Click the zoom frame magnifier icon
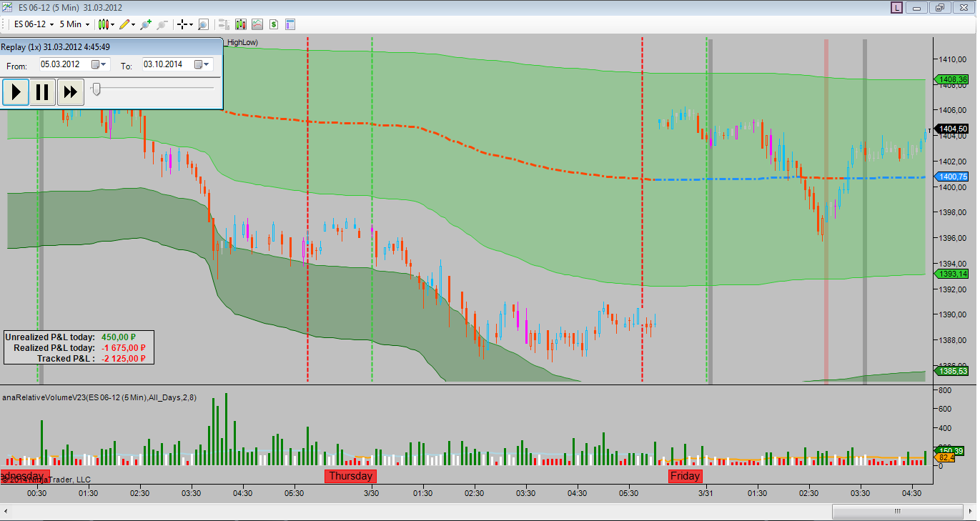 point(203,24)
